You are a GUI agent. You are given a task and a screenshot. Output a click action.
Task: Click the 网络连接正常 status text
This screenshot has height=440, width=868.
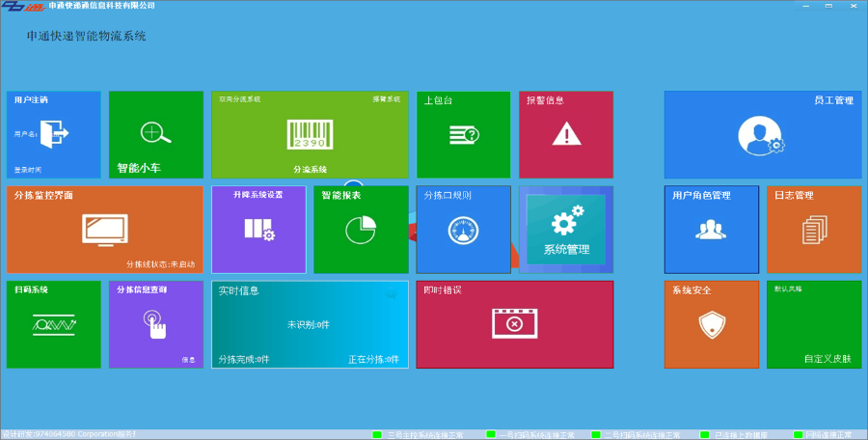[828, 435]
